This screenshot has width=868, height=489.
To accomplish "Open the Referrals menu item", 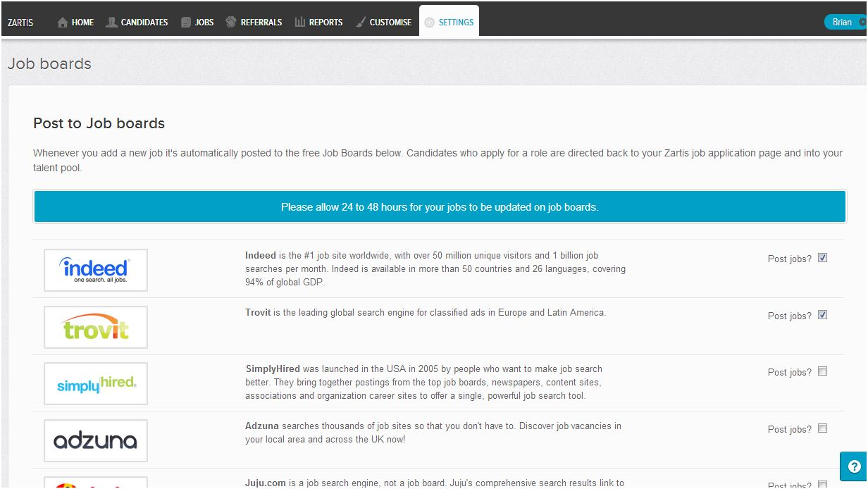I will (254, 23).
